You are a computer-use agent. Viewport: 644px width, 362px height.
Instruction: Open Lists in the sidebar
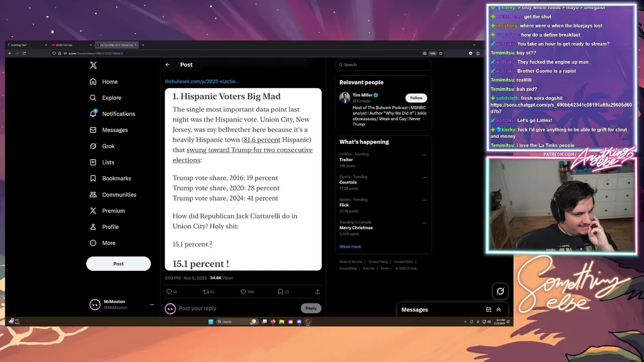point(102,162)
